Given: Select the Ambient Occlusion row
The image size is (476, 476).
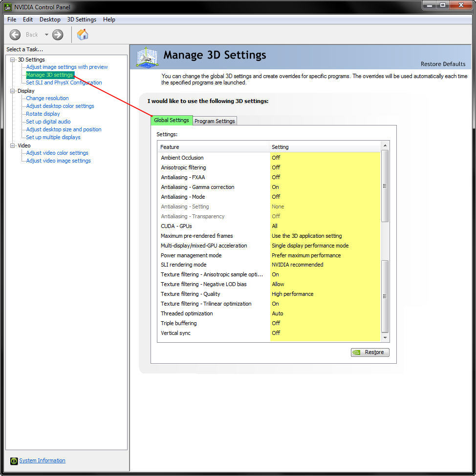Looking at the screenshot, I should 269,158.
